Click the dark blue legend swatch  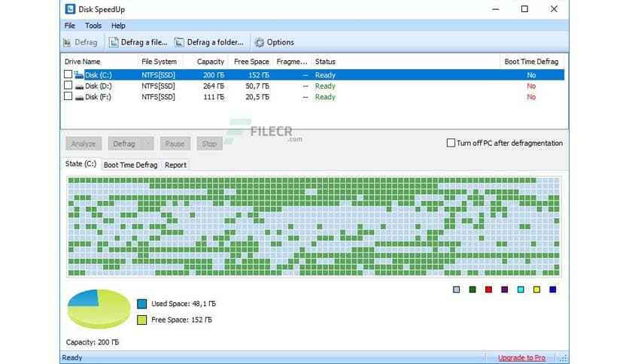[553, 290]
